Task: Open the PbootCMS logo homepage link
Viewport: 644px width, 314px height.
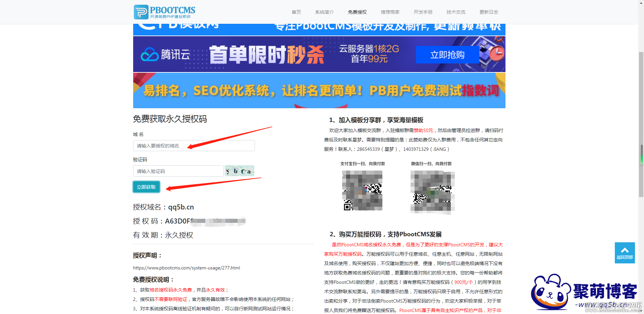Action: (x=164, y=12)
